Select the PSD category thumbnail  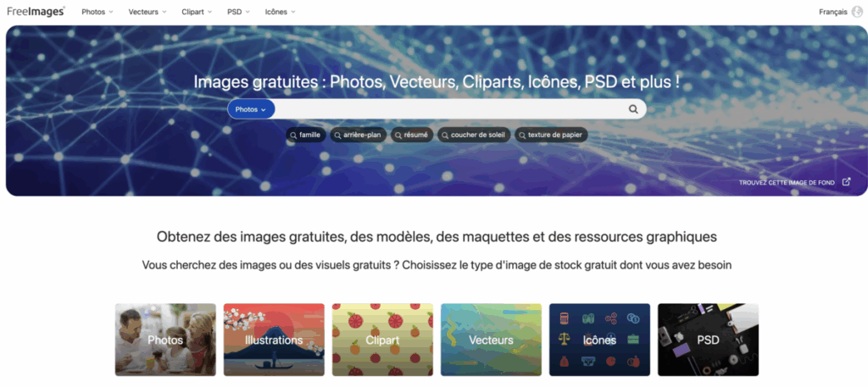(708, 340)
